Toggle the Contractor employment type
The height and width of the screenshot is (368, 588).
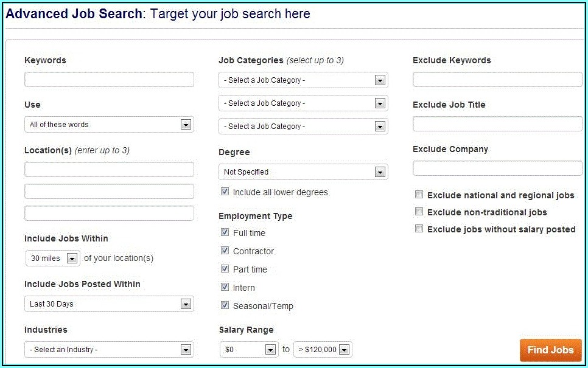225,251
